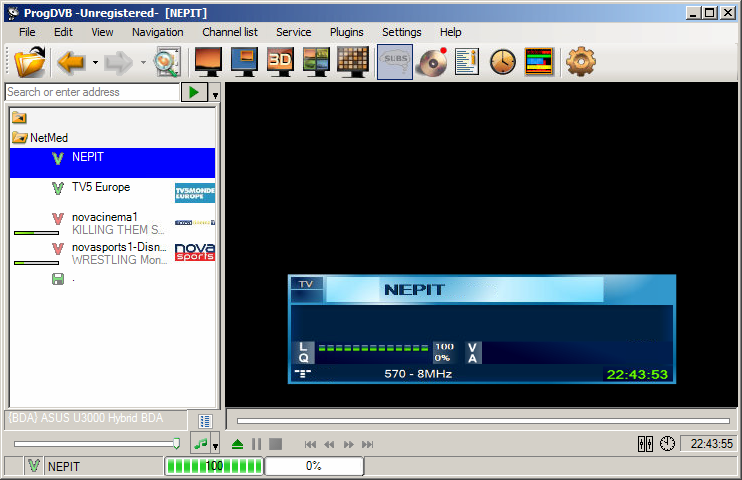This screenshot has height=480, width=742.
Task: Open the Navigation menu
Action: [158, 32]
